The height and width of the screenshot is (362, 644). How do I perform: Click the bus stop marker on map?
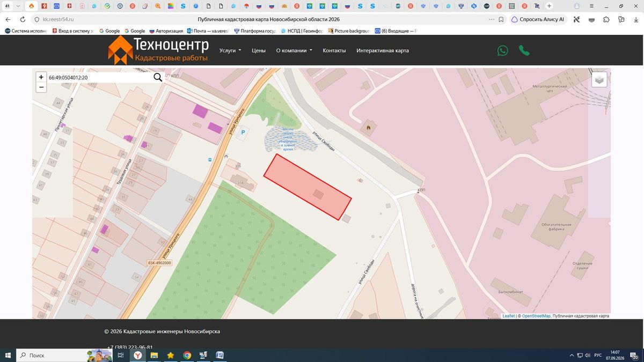point(209,159)
